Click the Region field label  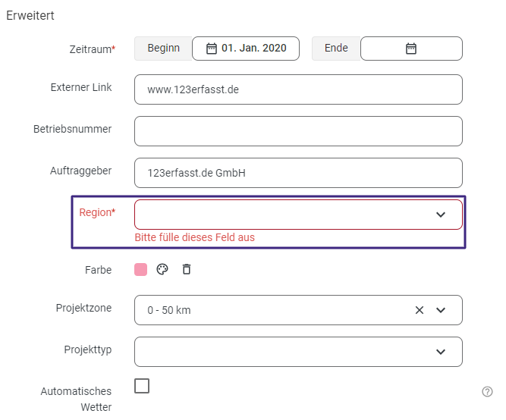tap(97, 213)
